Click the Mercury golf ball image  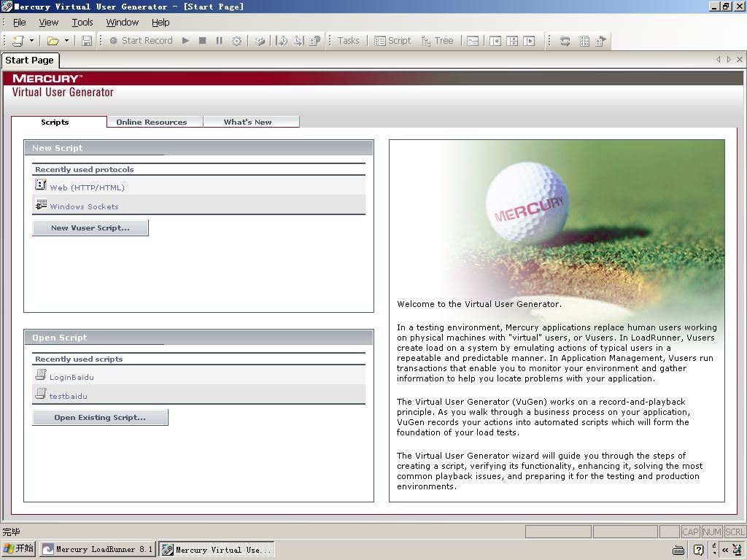527,203
